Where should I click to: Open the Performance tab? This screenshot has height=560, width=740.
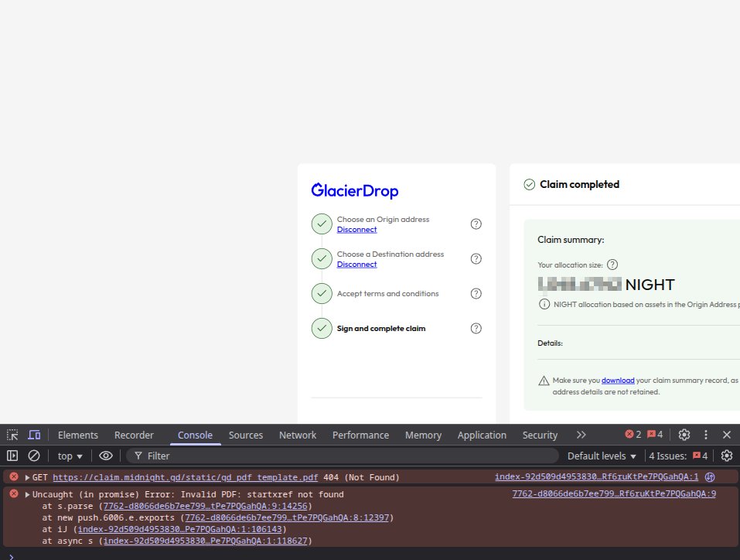[x=360, y=435]
